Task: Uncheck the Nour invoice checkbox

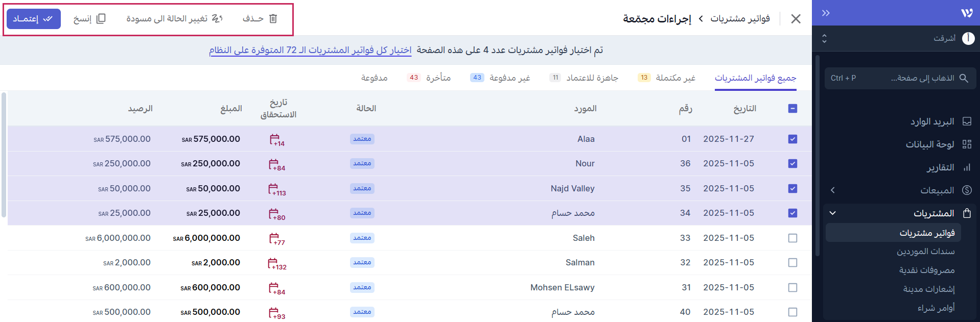Action: (792, 164)
